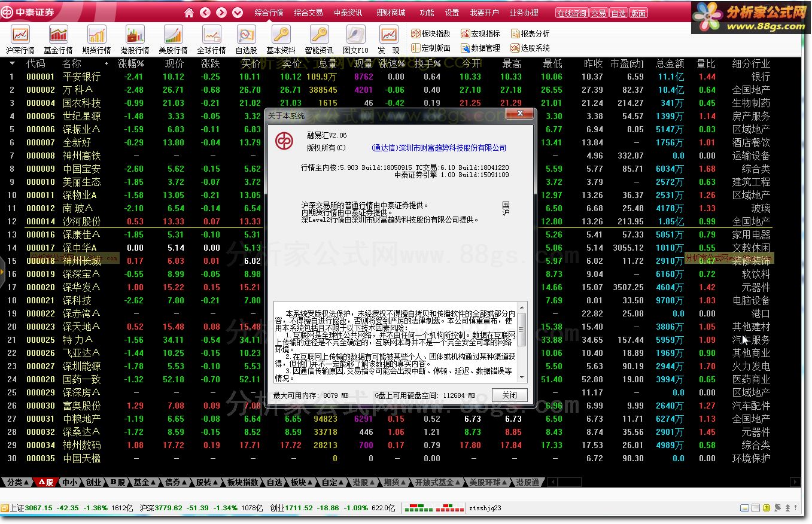Click the yellow smiley status bar icon
This screenshot has width=812, height=524.
click(767, 508)
